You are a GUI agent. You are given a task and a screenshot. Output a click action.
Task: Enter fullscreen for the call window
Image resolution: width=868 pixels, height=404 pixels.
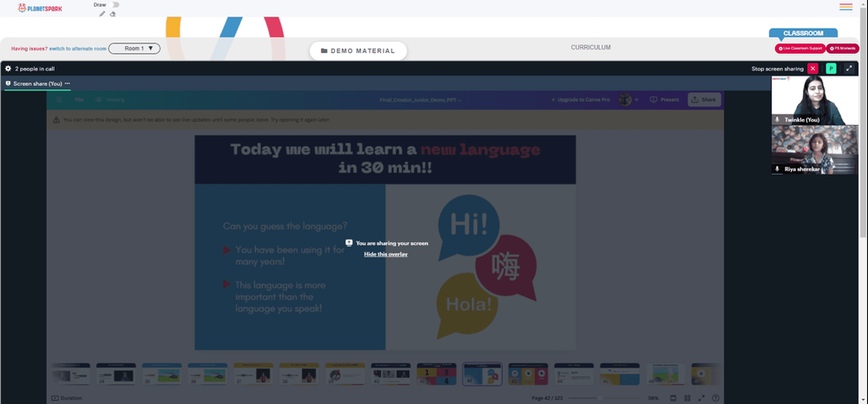pyautogui.click(x=849, y=69)
